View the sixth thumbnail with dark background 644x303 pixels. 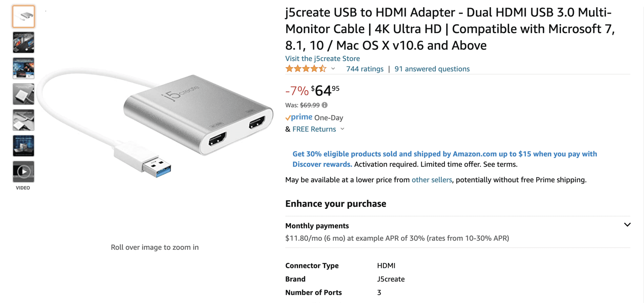[23, 146]
